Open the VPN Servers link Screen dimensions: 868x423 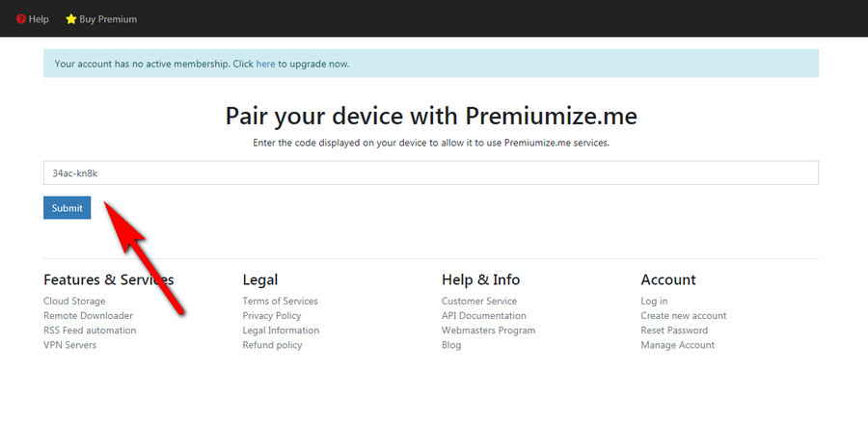click(x=69, y=345)
